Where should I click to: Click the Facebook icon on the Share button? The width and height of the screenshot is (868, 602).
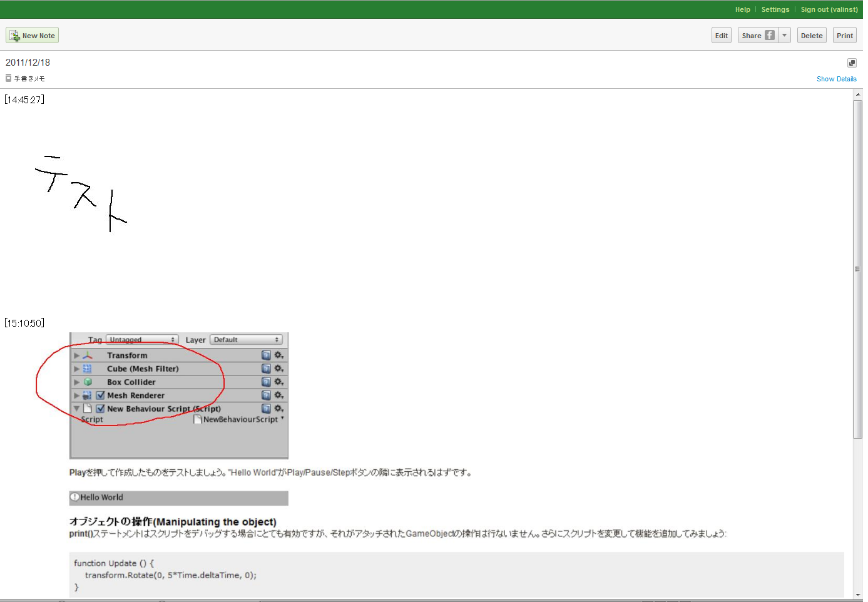click(x=770, y=35)
